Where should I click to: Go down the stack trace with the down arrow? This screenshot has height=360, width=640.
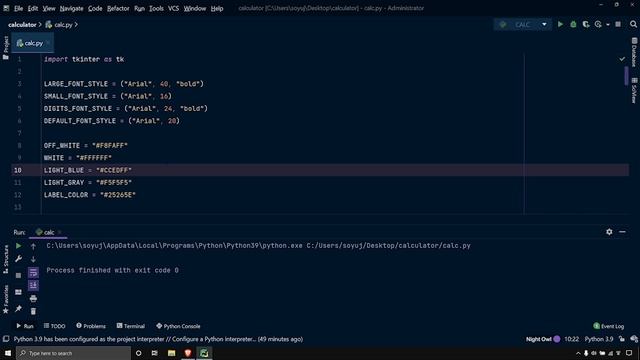coord(33,259)
